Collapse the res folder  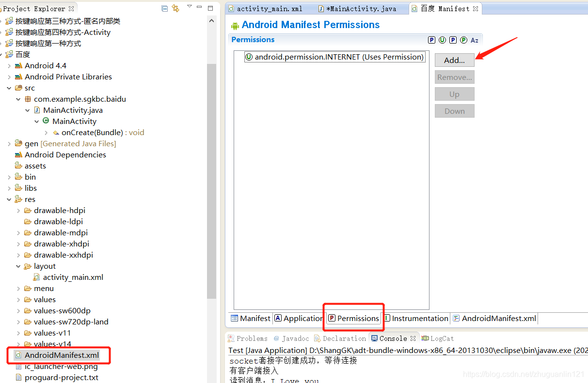[9, 199]
